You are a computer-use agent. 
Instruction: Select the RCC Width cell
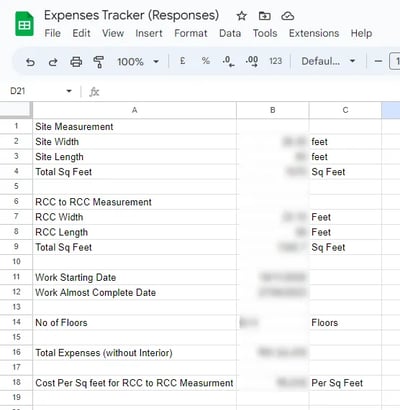pyautogui.click(x=135, y=217)
